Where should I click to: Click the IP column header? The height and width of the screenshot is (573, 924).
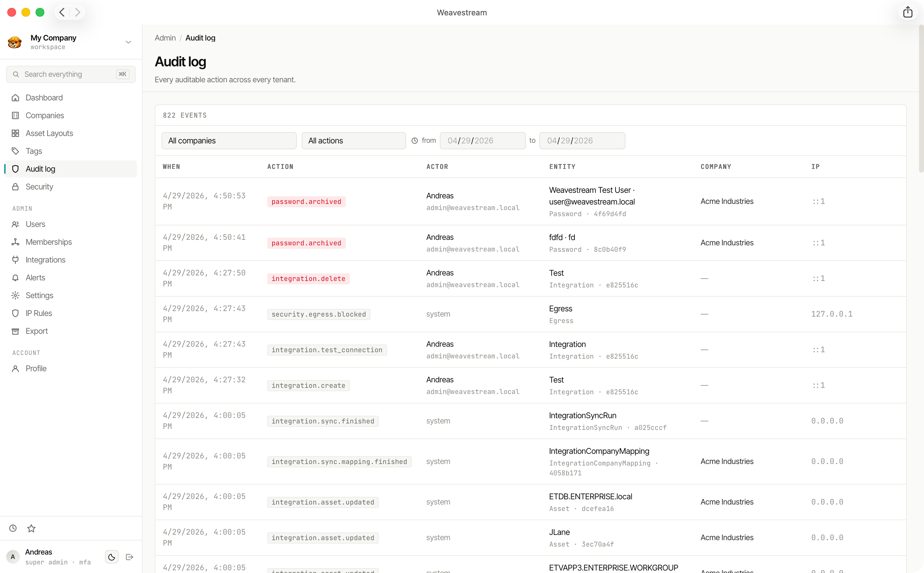815,167
